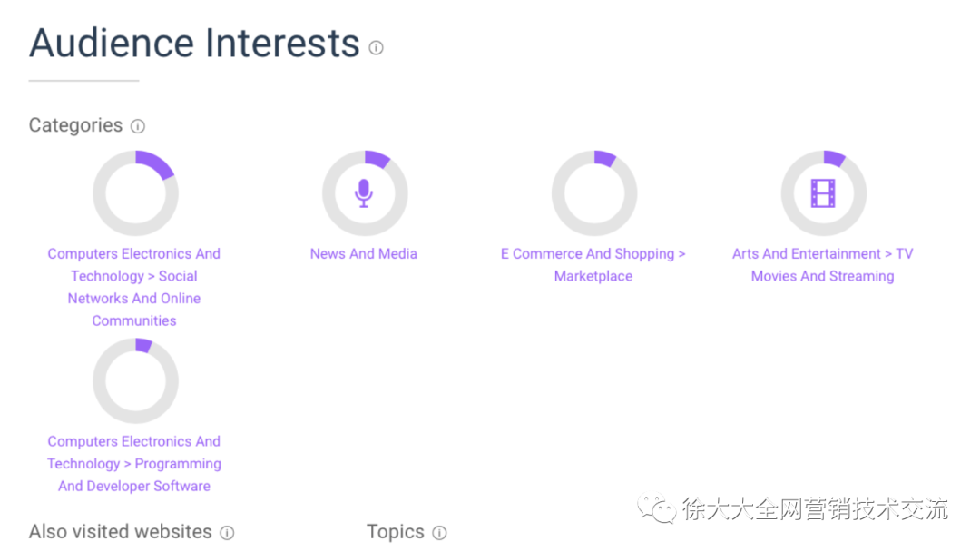Follow the E Commerce And Shopping Marketplace link

coord(593,265)
